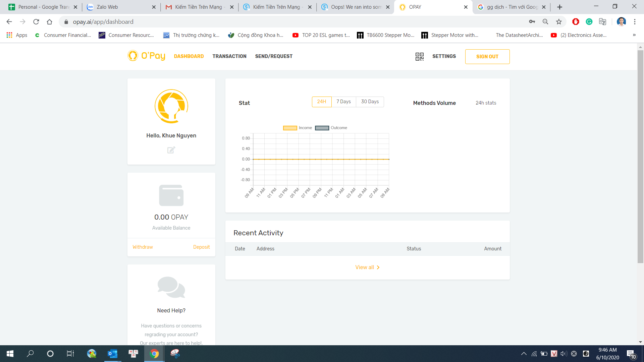
Task: Click the edit profile pencil icon
Action: coord(171,150)
